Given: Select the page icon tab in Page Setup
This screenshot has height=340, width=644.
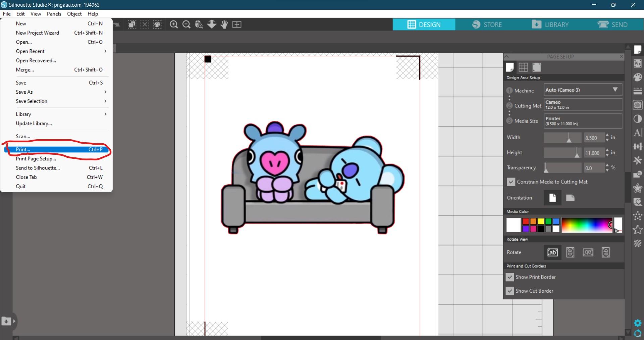Looking at the screenshot, I should point(510,67).
